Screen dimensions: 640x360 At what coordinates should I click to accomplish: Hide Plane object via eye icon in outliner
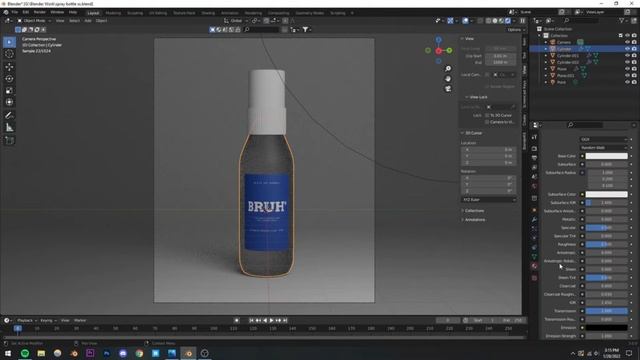(627, 69)
